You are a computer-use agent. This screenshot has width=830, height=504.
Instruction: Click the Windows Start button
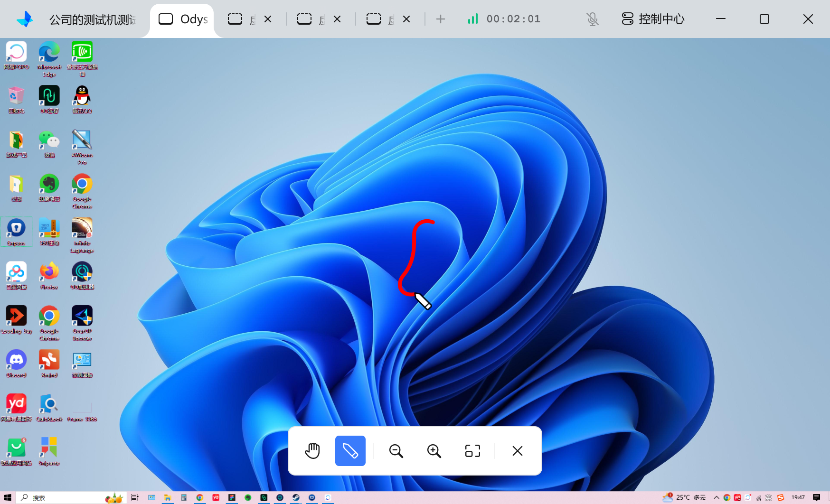(x=8, y=497)
